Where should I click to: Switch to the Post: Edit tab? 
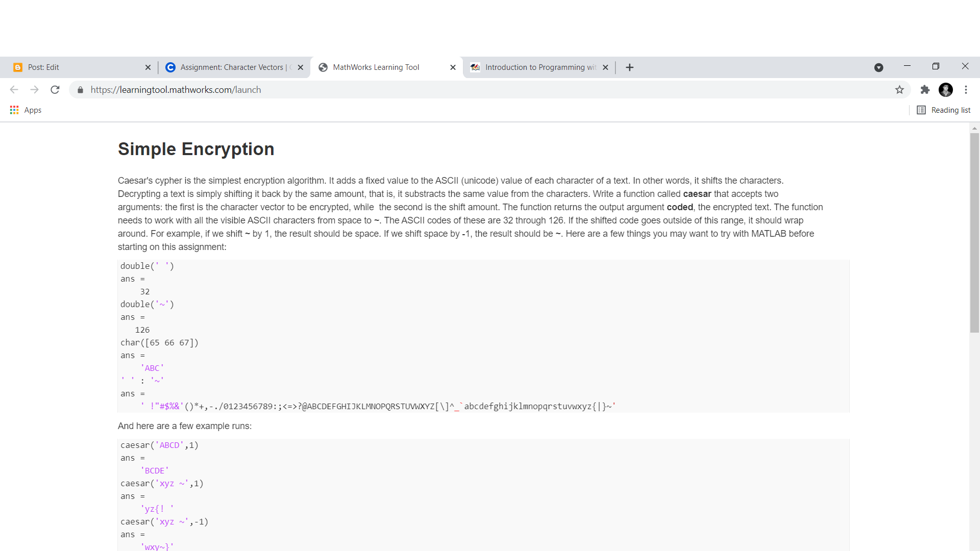[x=77, y=67]
